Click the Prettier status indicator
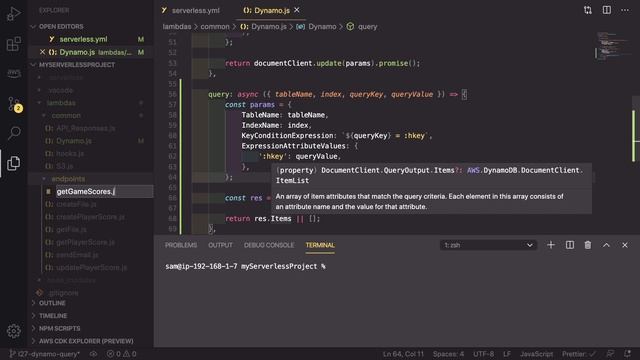 579,354
